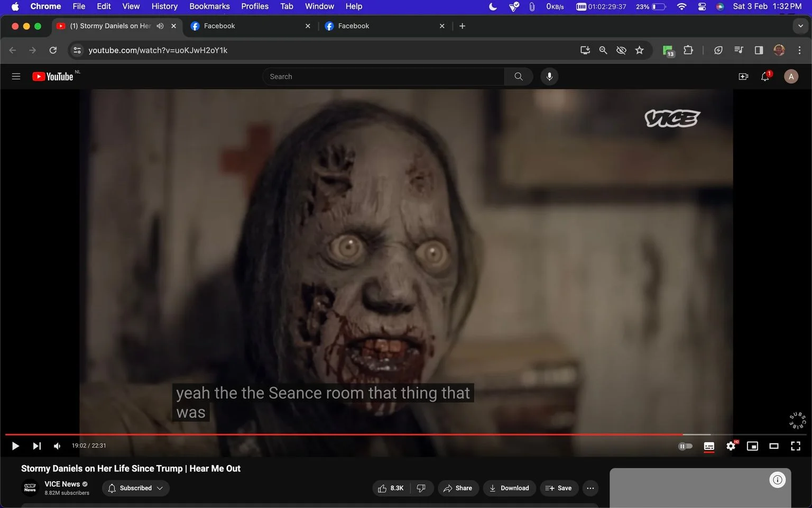Open the video settings gear
812x508 pixels.
coord(731,446)
